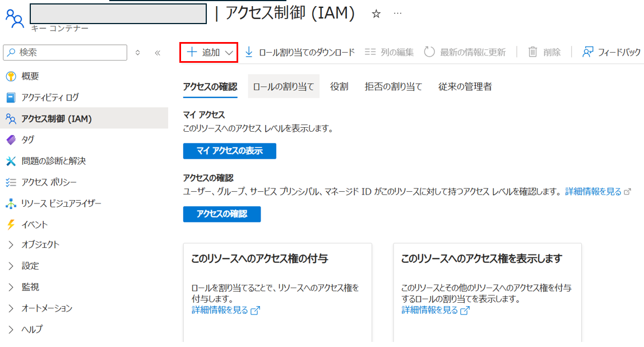Screen dimensions: 644x347
Task: Switch to the ロールの割り当て tab
Action: [284, 87]
